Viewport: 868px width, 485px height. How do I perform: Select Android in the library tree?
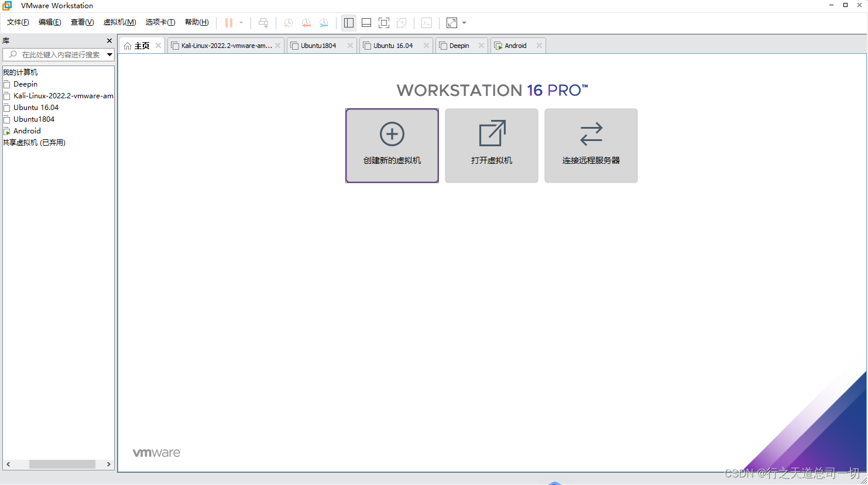pos(27,131)
